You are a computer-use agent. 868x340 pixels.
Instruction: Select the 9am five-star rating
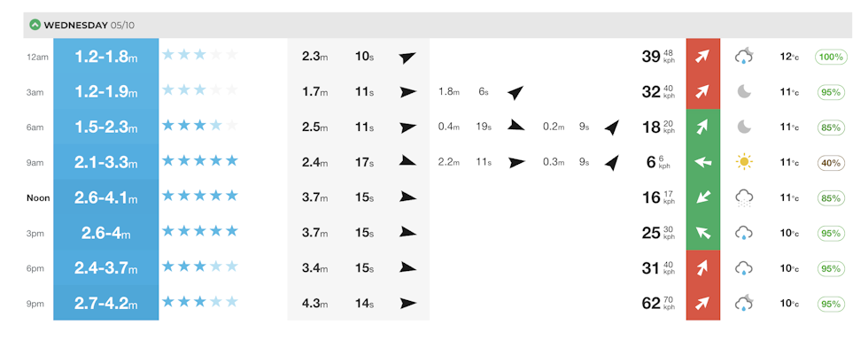[200, 161]
